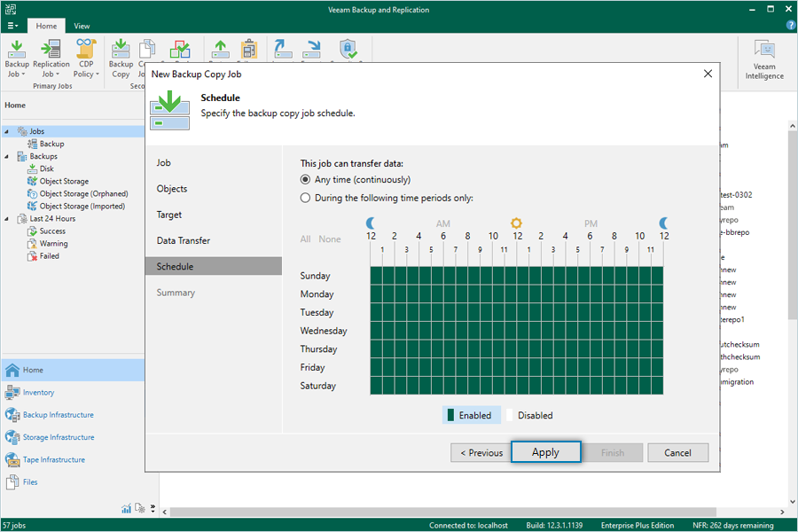The image size is (798, 532).
Task: Select Backup under Jobs in the tree
Action: point(51,144)
